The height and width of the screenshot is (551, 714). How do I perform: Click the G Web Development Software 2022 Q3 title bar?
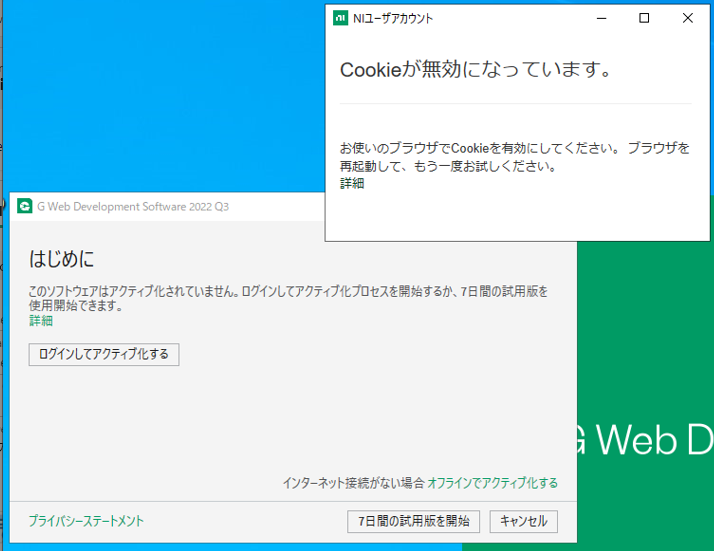tap(132, 207)
